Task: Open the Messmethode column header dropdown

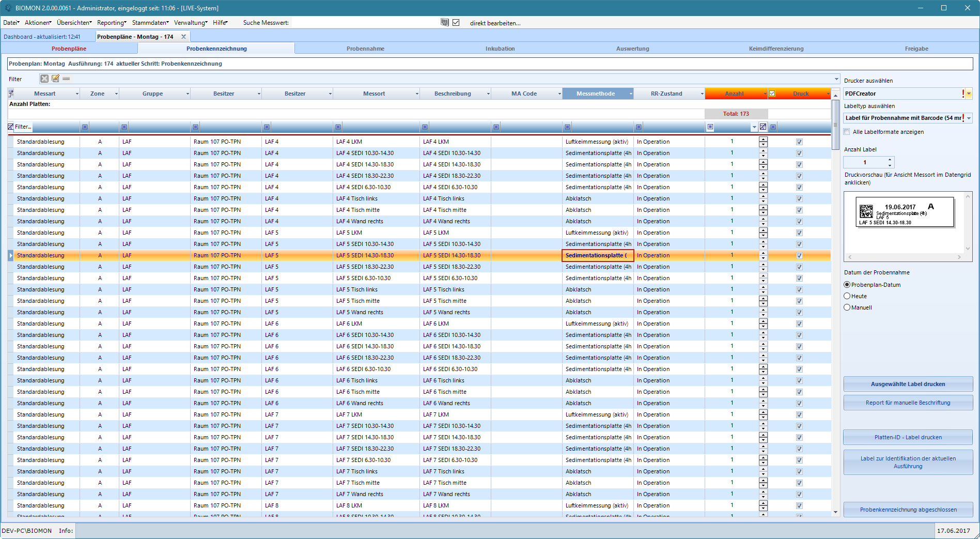Action: point(631,94)
